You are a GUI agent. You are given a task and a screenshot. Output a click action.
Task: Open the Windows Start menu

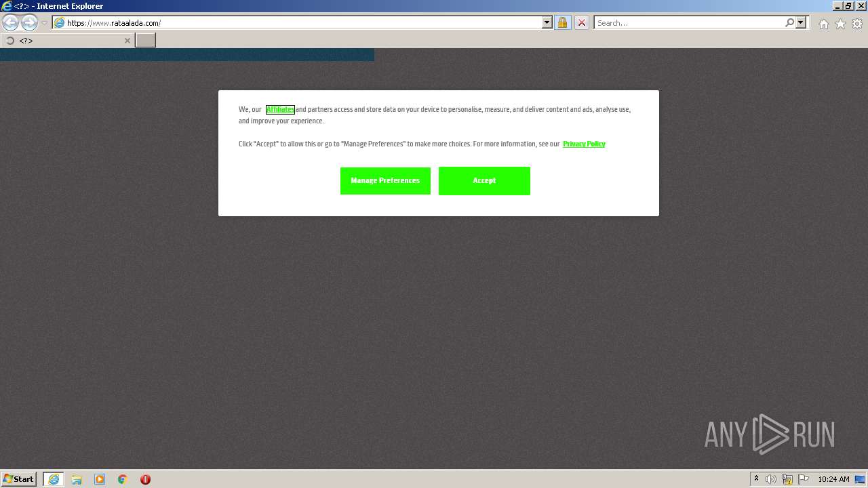[18, 479]
